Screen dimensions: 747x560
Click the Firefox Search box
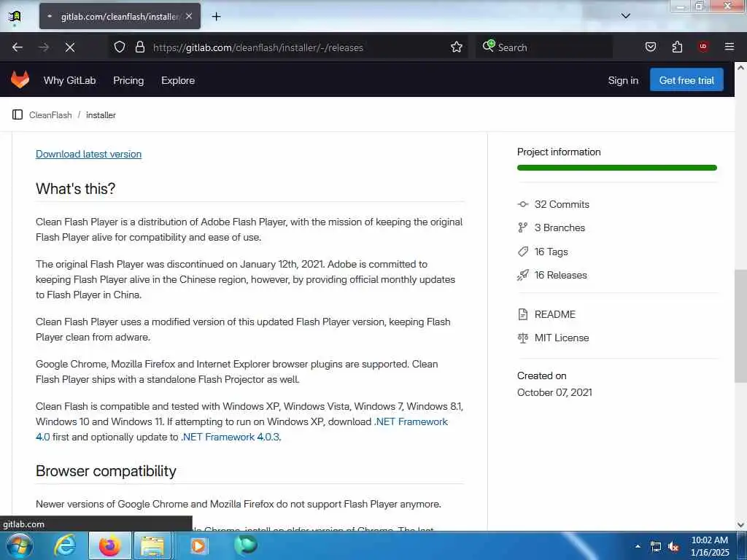543,47
